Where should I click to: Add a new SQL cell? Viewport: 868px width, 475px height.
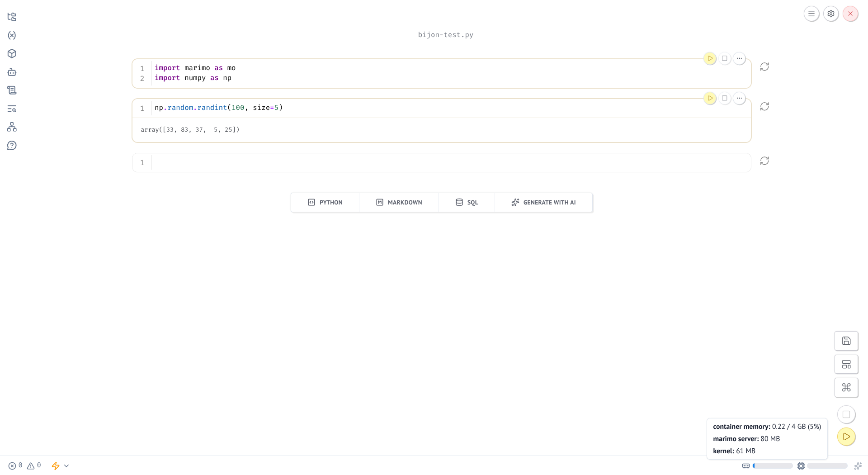(x=467, y=202)
